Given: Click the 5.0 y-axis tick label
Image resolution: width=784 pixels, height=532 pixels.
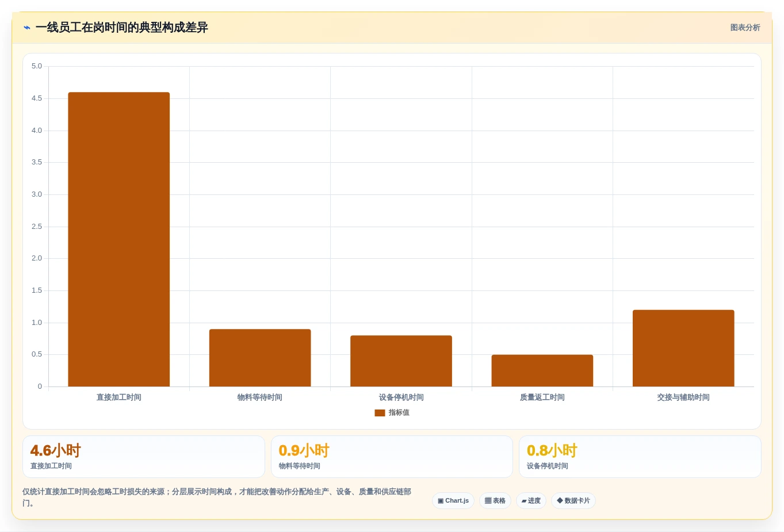Looking at the screenshot, I should tap(37, 66).
